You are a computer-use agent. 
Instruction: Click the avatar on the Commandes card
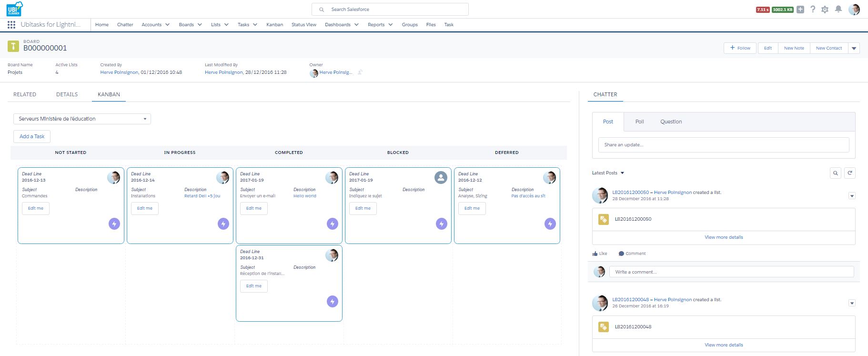(x=114, y=178)
